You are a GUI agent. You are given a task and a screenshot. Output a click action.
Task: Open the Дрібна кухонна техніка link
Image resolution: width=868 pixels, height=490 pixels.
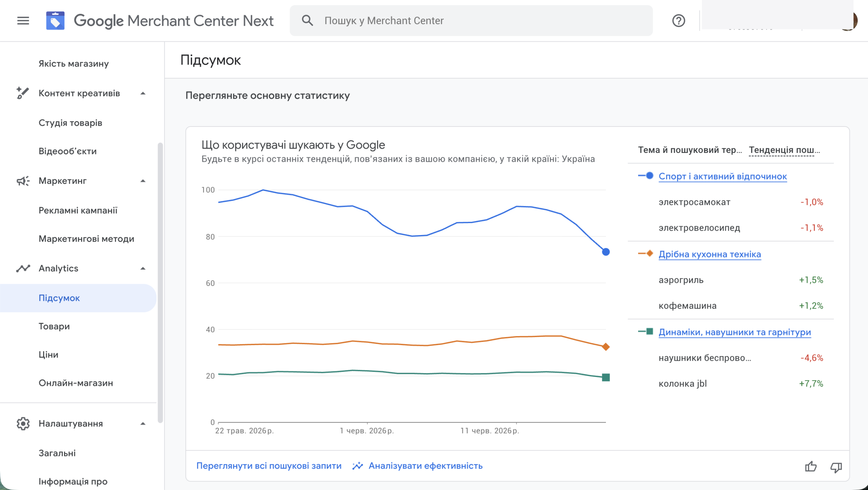coord(710,254)
